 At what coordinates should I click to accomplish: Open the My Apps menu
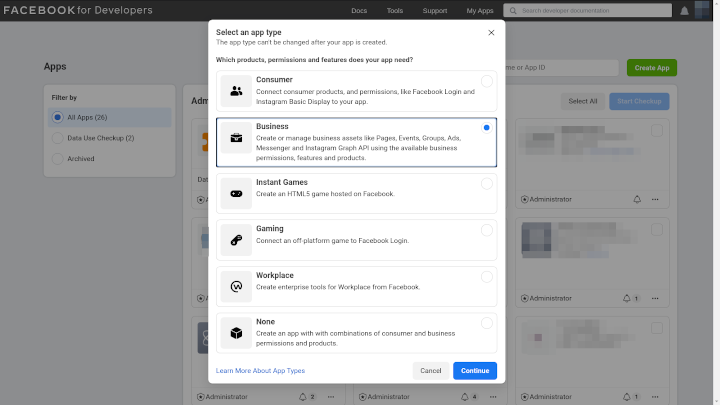click(480, 11)
